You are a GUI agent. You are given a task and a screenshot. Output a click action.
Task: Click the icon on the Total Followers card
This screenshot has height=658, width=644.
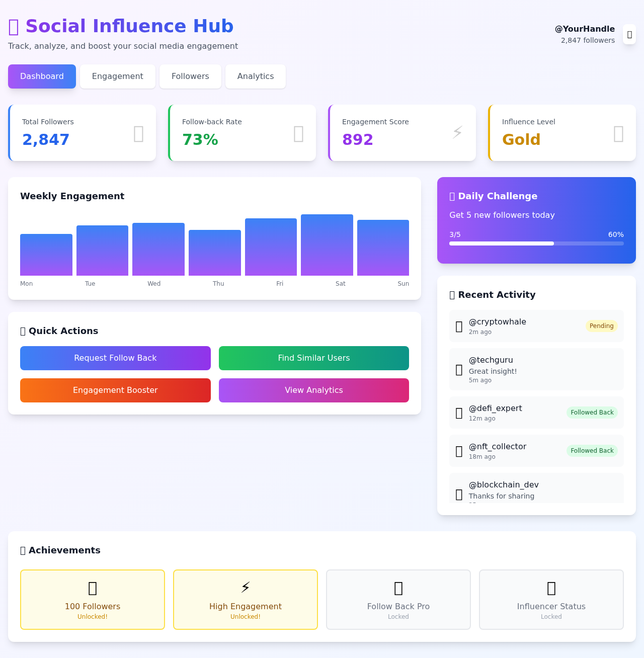(138, 134)
